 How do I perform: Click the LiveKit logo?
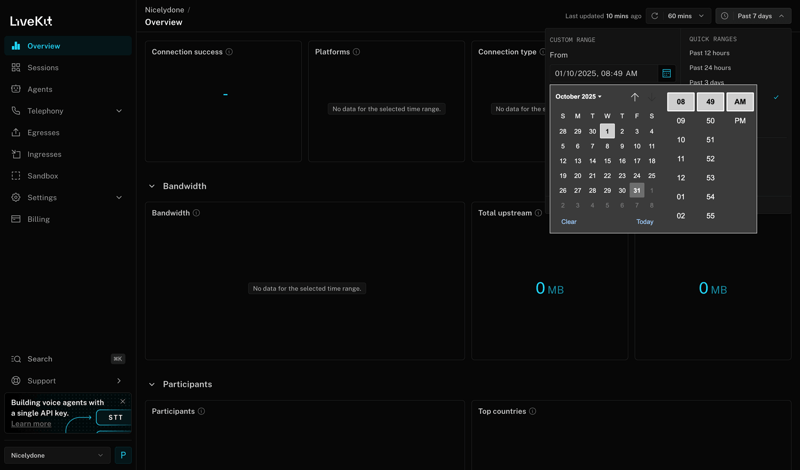(x=31, y=21)
